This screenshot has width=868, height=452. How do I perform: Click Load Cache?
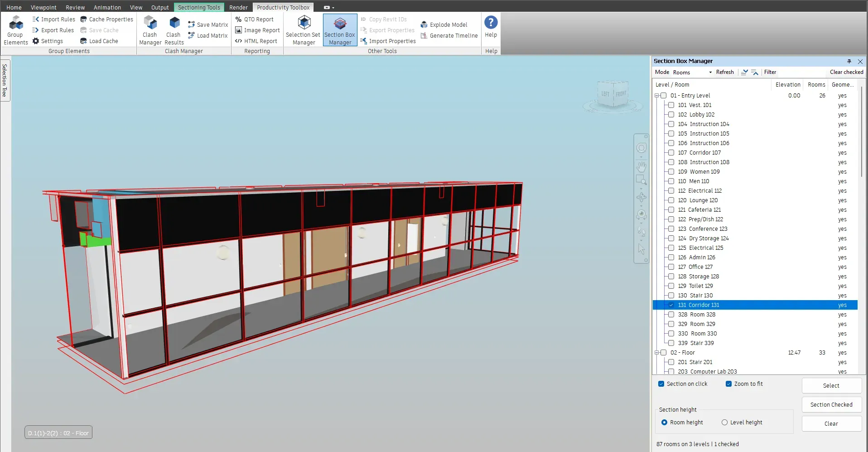99,41
